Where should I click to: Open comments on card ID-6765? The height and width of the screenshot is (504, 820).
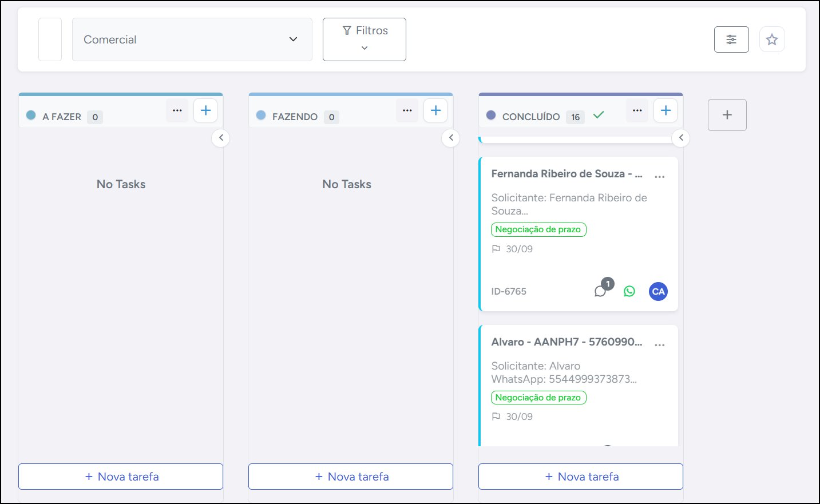pos(600,291)
